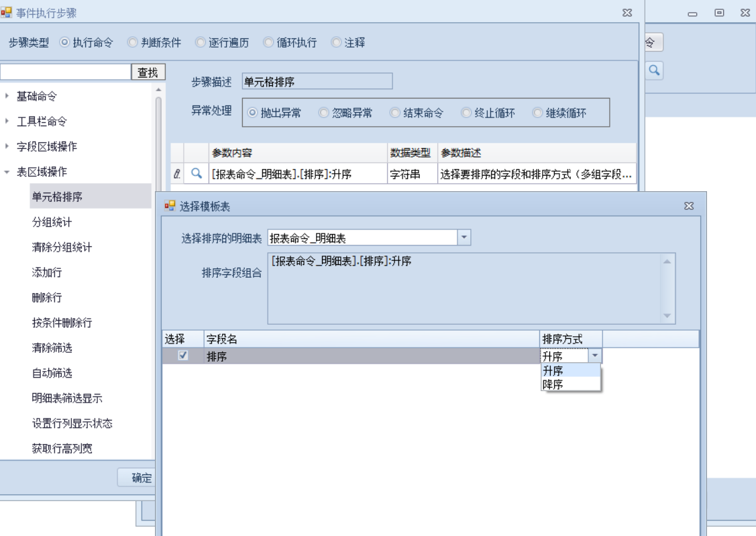The width and height of the screenshot is (756, 536).
Task: Select 按条件删除行 in the command tree
Action: point(62,323)
